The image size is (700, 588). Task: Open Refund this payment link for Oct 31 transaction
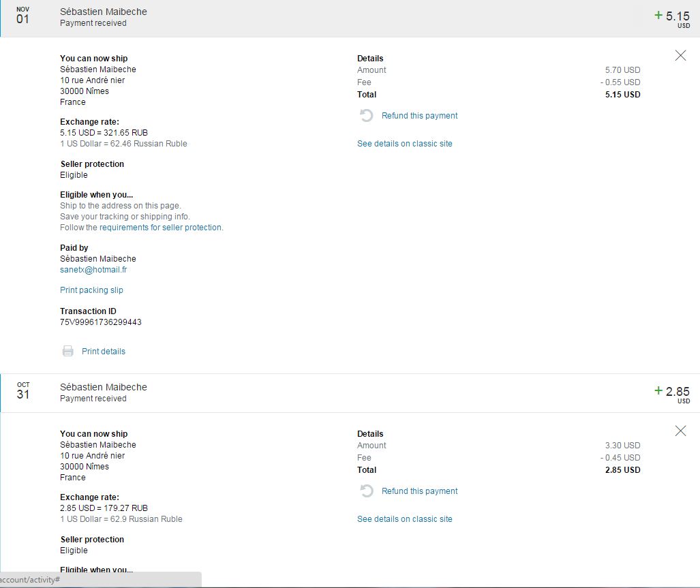click(419, 491)
